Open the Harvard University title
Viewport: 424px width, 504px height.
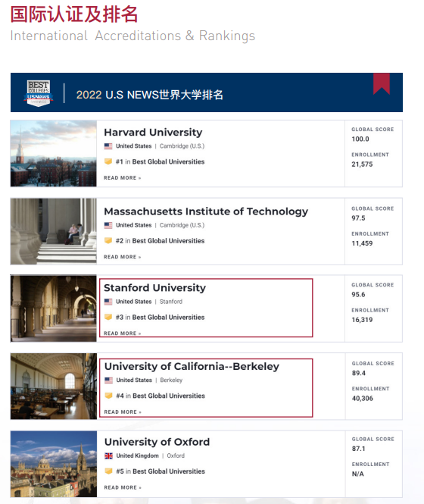coord(153,133)
